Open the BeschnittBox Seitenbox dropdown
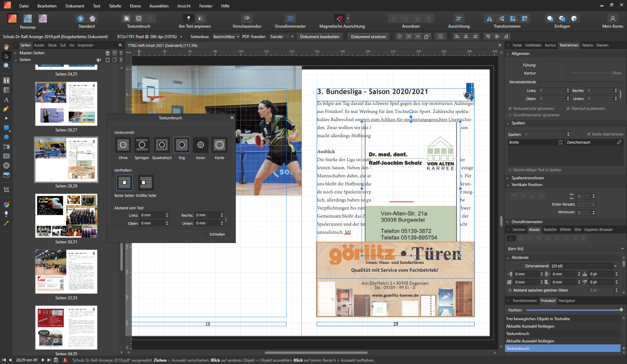The width and height of the screenshot is (627, 364). (x=226, y=36)
